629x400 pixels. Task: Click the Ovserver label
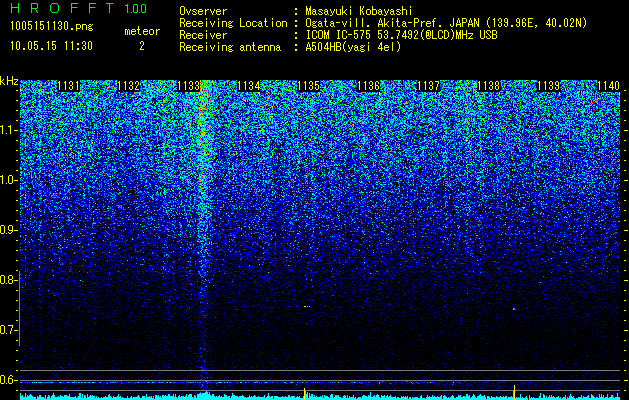203,11
